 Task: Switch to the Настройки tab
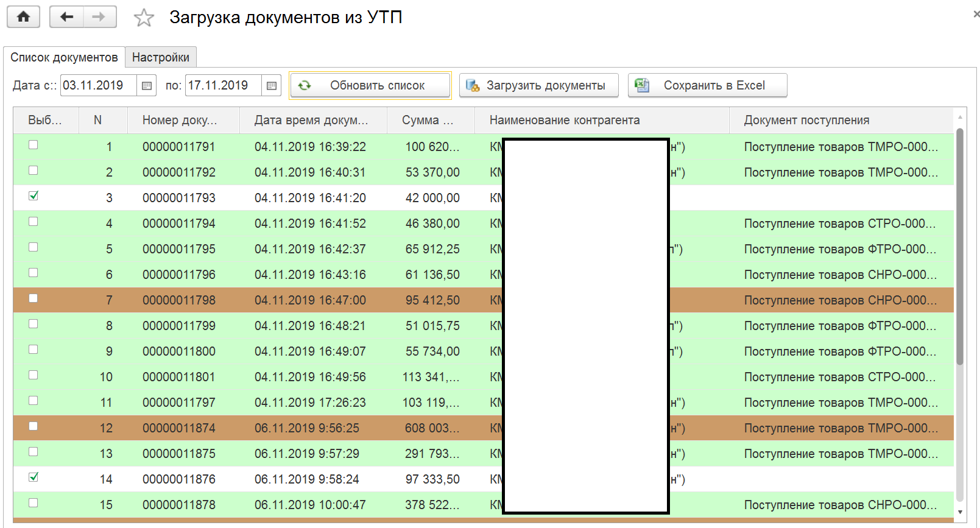(161, 57)
